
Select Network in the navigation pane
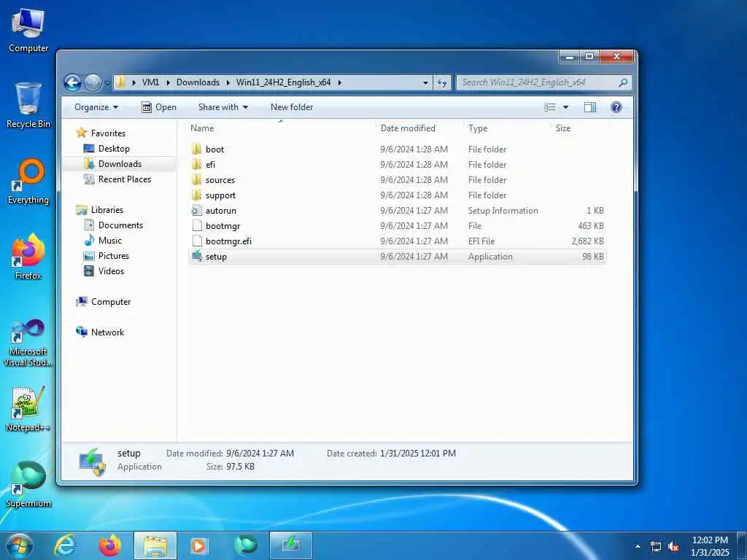107,332
